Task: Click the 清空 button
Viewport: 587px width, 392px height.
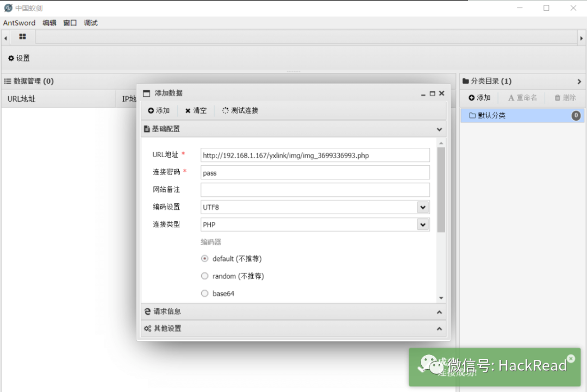Action: (196, 110)
